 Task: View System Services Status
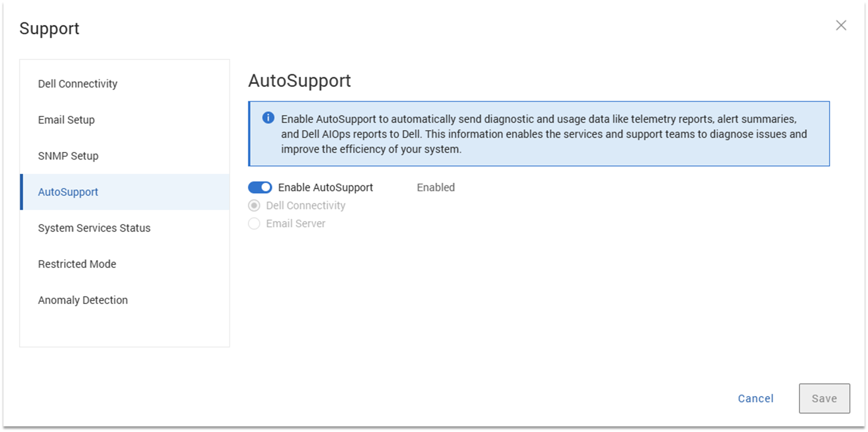[x=94, y=227]
